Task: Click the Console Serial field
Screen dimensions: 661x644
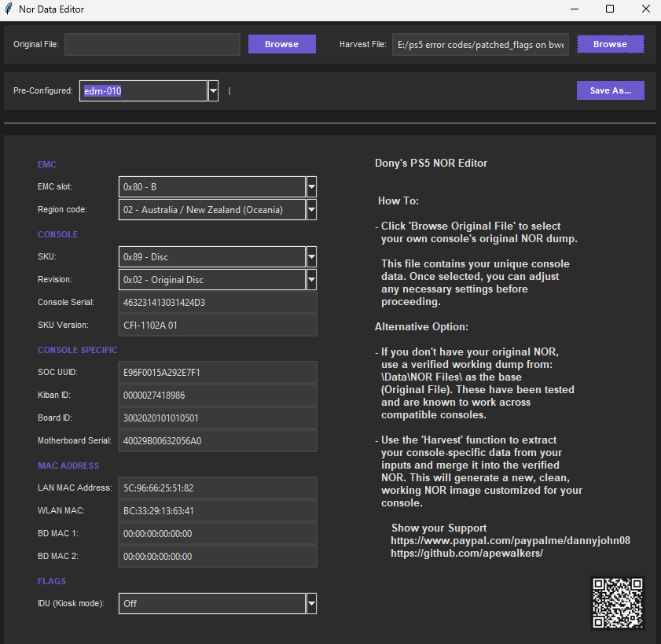Action: pos(218,303)
